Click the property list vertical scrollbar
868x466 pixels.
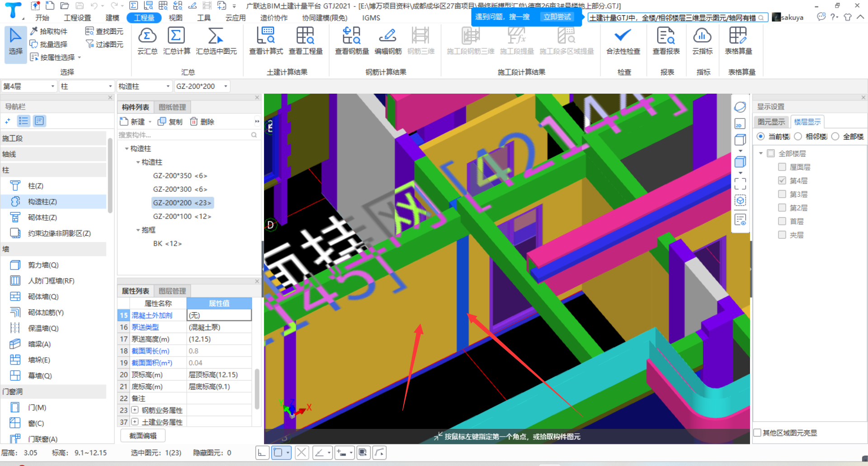click(257, 389)
